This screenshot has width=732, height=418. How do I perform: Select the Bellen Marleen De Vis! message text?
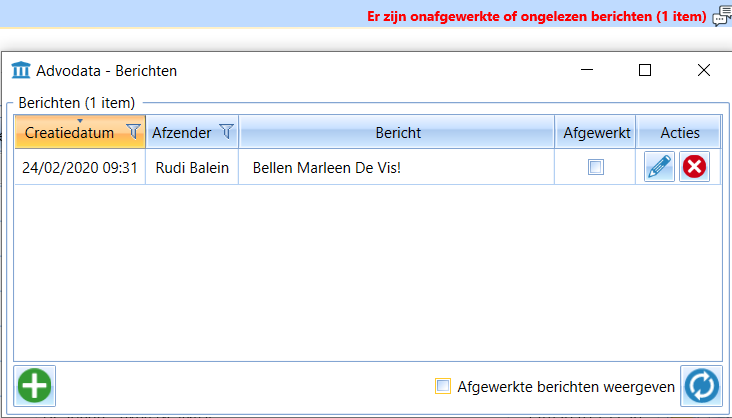pos(327,167)
